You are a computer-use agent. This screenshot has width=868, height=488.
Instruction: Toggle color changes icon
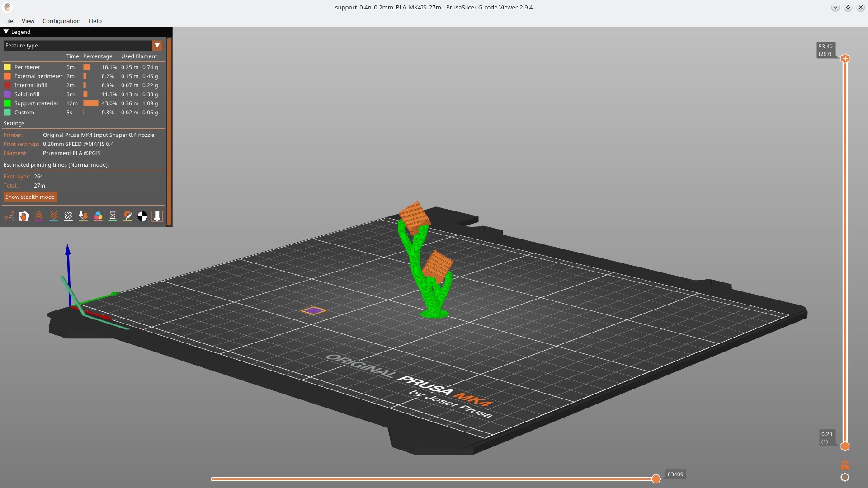coord(98,216)
